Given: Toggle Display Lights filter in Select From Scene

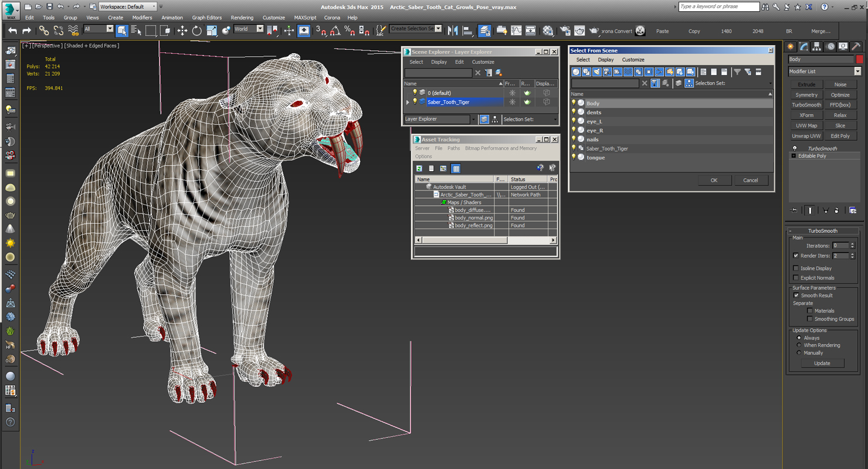Looking at the screenshot, I should [x=596, y=72].
